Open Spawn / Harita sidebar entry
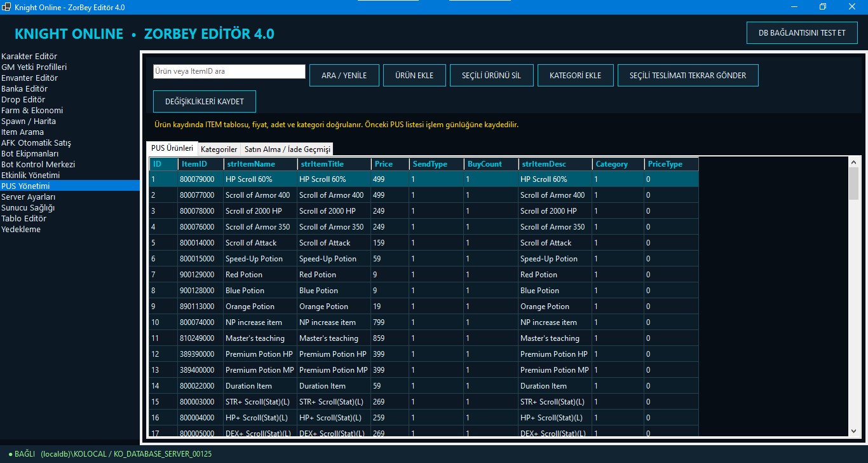The image size is (868, 463). [70, 121]
